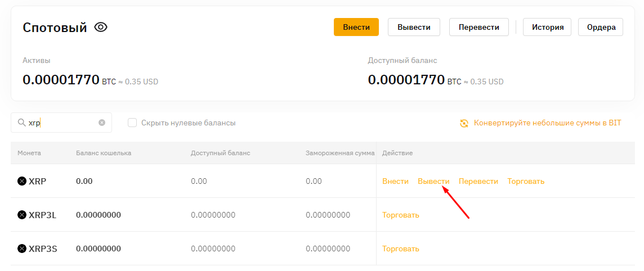
Task: Click XRP3L wallet balance value
Action: click(x=99, y=215)
